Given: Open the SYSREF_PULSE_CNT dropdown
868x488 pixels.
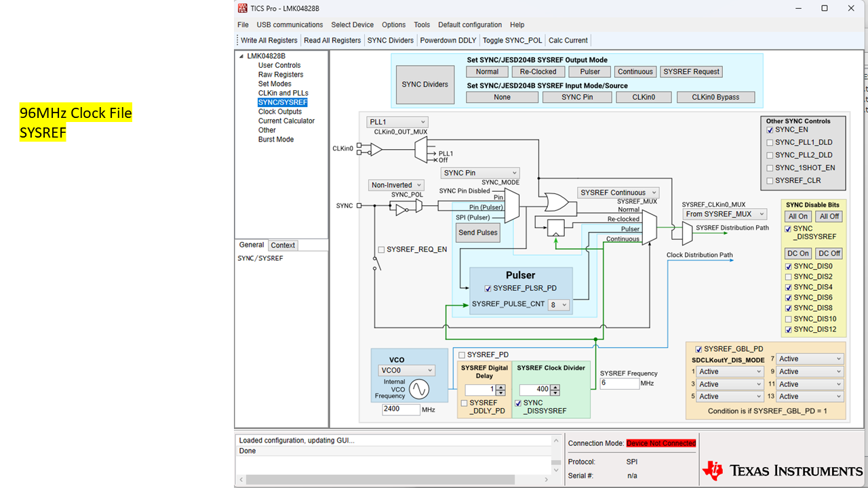Looking at the screenshot, I should pyautogui.click(x=559, y=305).
